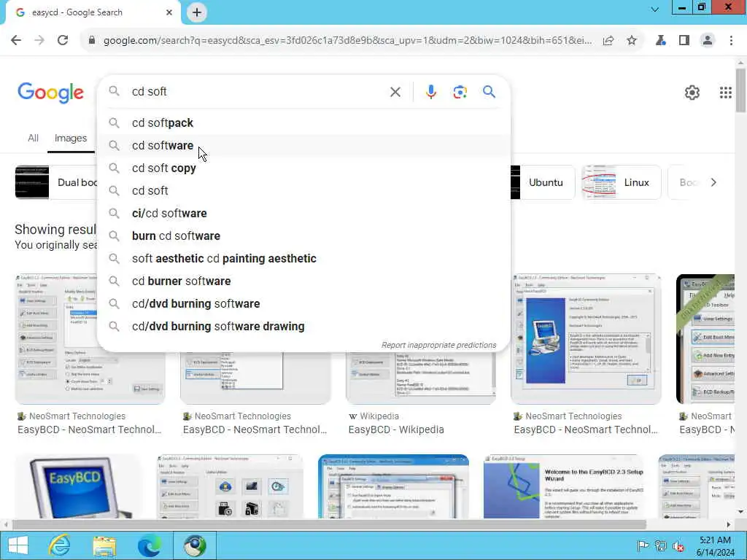This screenshot has width=747, height=560.
Task: Open File Explorer from taskbar
Action: (x=104, y=545)
